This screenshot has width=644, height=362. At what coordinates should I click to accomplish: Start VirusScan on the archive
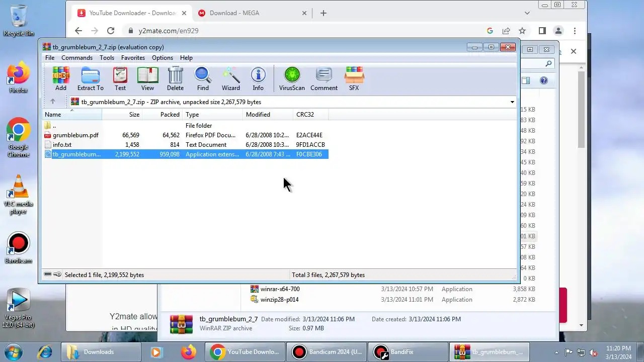coord(292,79)
